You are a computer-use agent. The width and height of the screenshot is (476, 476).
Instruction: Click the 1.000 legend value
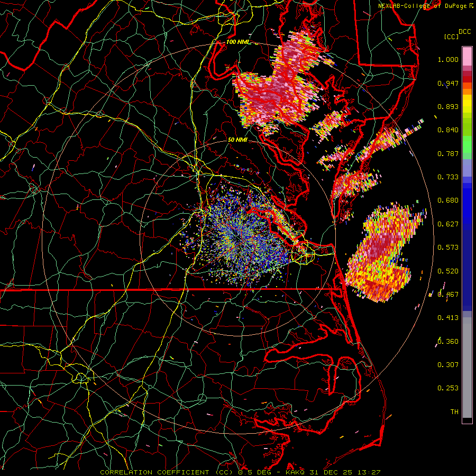click(x=448, y=59)
